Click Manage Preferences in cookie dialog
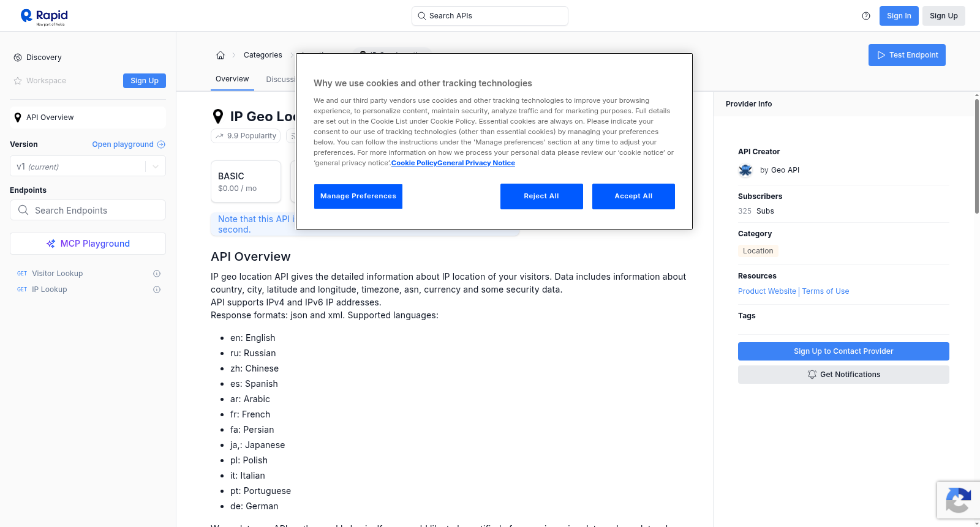This screenshot has height=527, width=980. pyautogui.click(x=358, y=196)
